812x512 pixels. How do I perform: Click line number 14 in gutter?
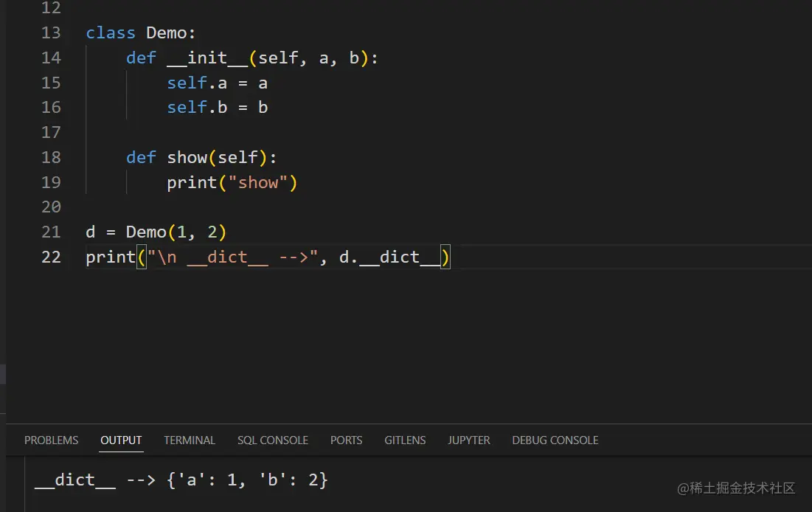[52, 58]
